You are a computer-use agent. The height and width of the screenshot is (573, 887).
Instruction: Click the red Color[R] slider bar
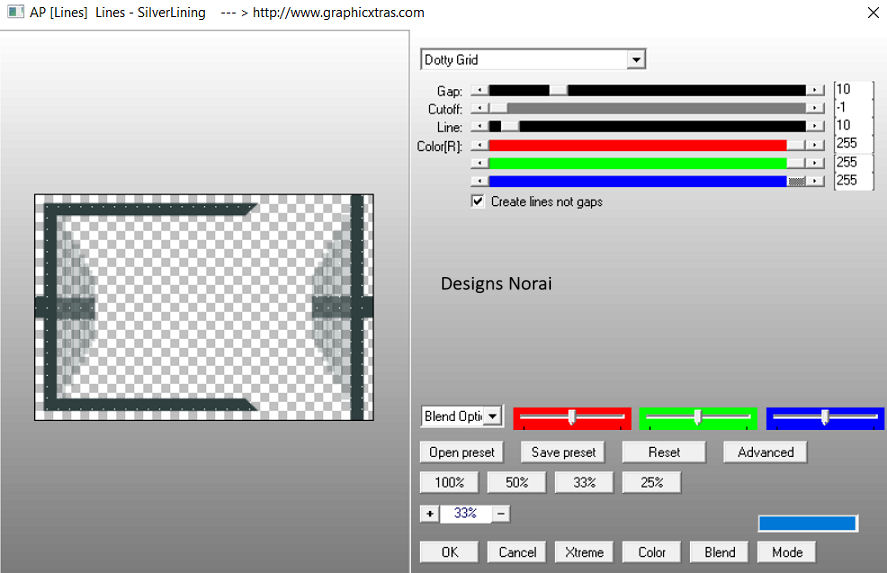(647, 145)
